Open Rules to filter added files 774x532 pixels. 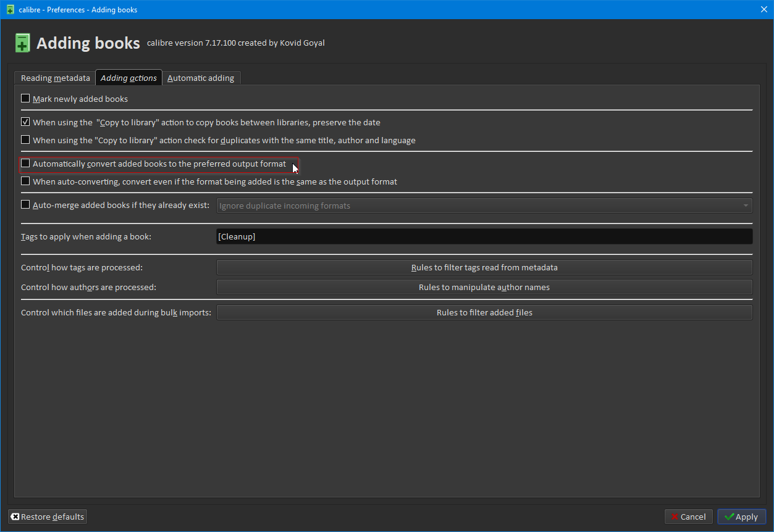(x=484, y=312)
